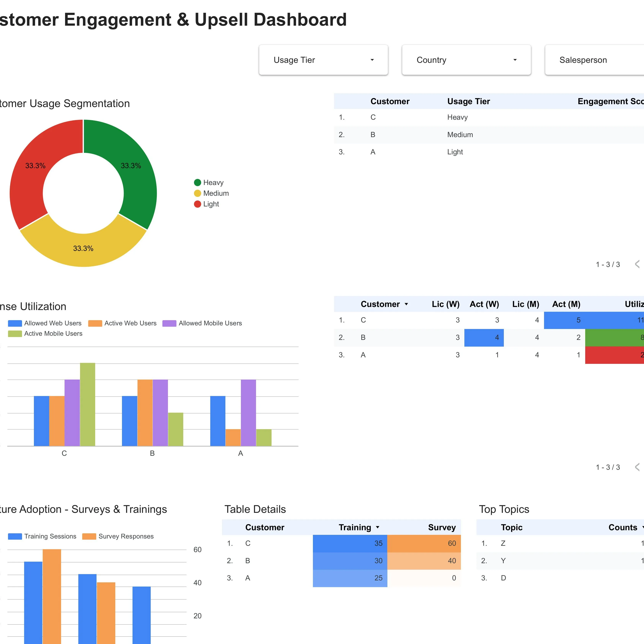The image size is (644, 644).
Task: Click the Medium cell in customer B row
Action: tap(460, 135)
